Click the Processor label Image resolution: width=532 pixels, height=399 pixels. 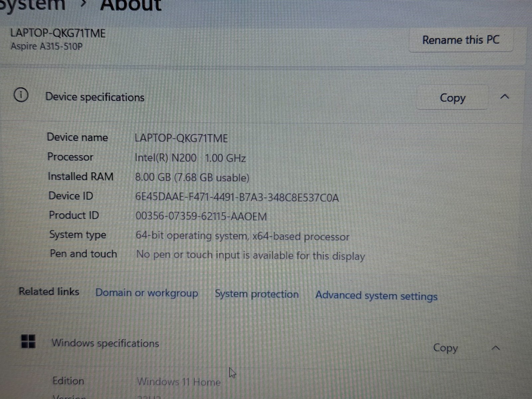(x=70, y=157)
